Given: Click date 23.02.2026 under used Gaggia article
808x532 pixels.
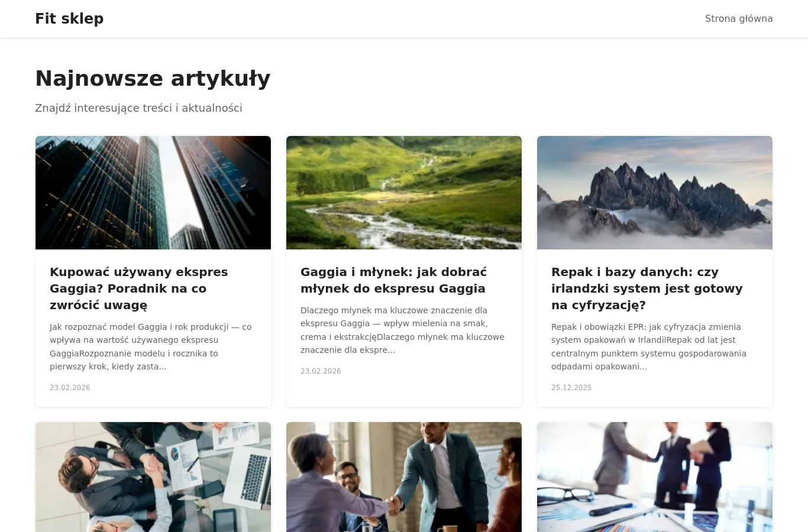Looking at the screenshot, I should (70, 388).
